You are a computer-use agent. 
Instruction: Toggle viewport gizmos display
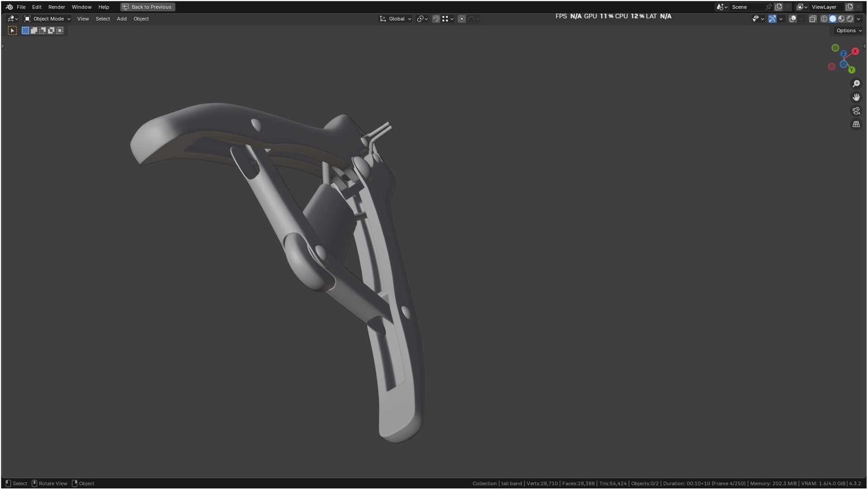click(x=772, y=19)
